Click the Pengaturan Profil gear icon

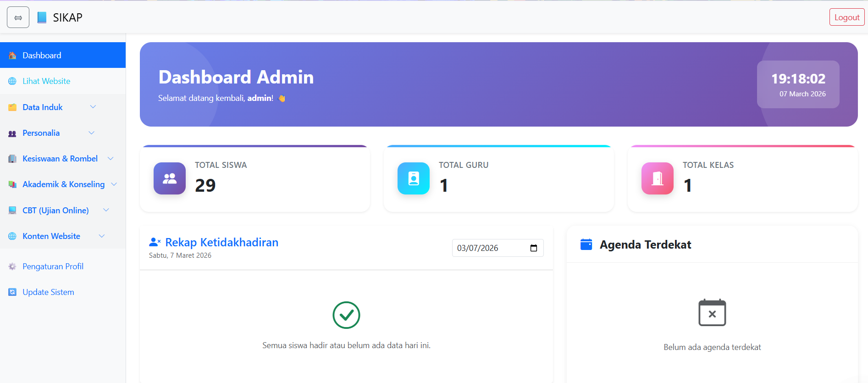point(12,266)
